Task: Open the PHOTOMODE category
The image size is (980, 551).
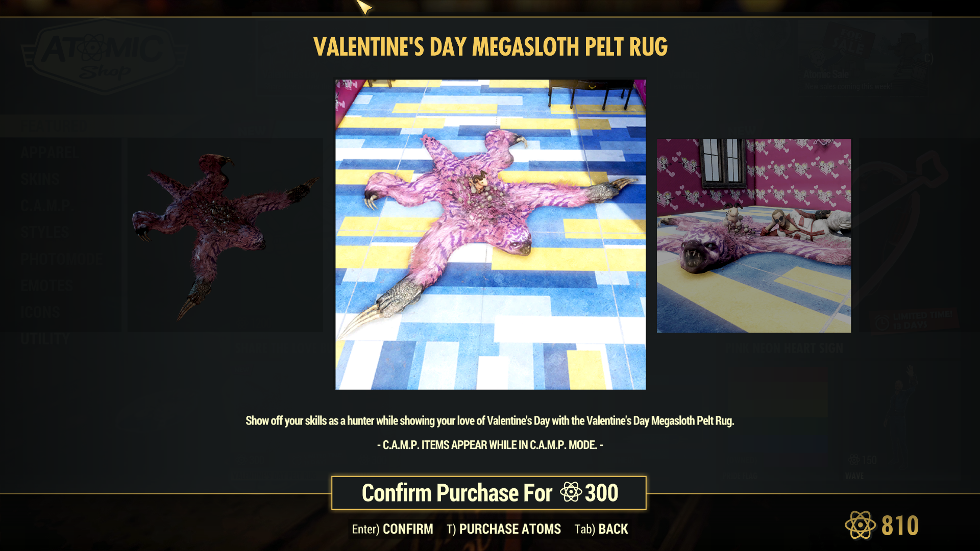Action: (x=61, y=259)
